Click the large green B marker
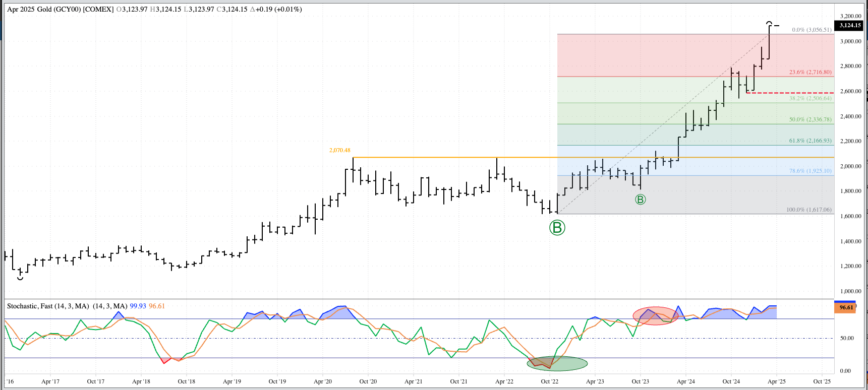 pyautogui.click(x=557, y=228)
